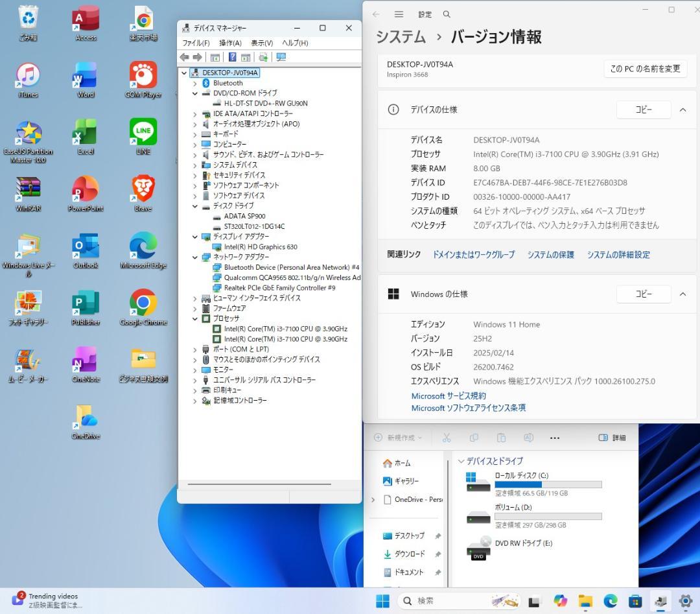Click the Show/Hide console tree icon

(216, 57)
